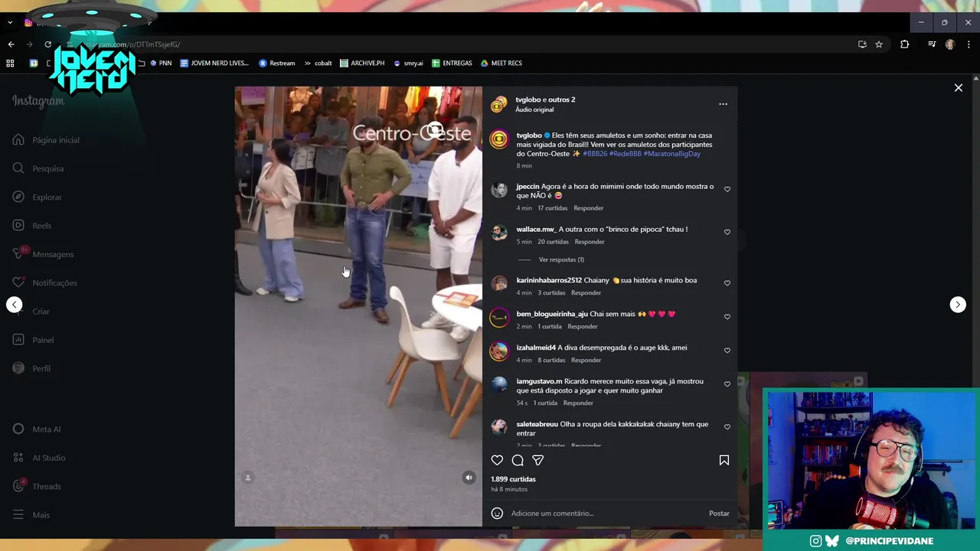This screenshot has width=980, height=551.
Task: Open browser extensions puzzle icon
Action: point(904,44)
